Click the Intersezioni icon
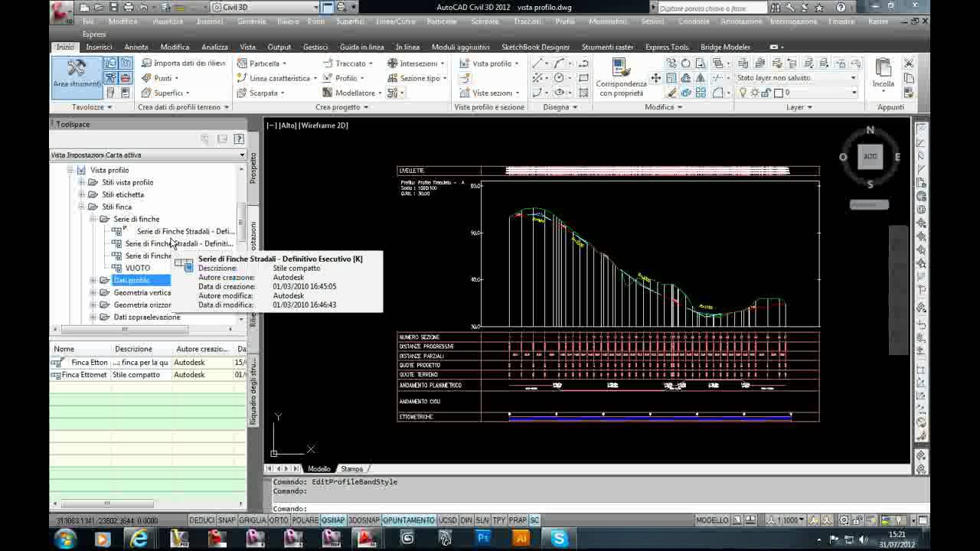Viewport: 980px width, 551px height. 392,64
